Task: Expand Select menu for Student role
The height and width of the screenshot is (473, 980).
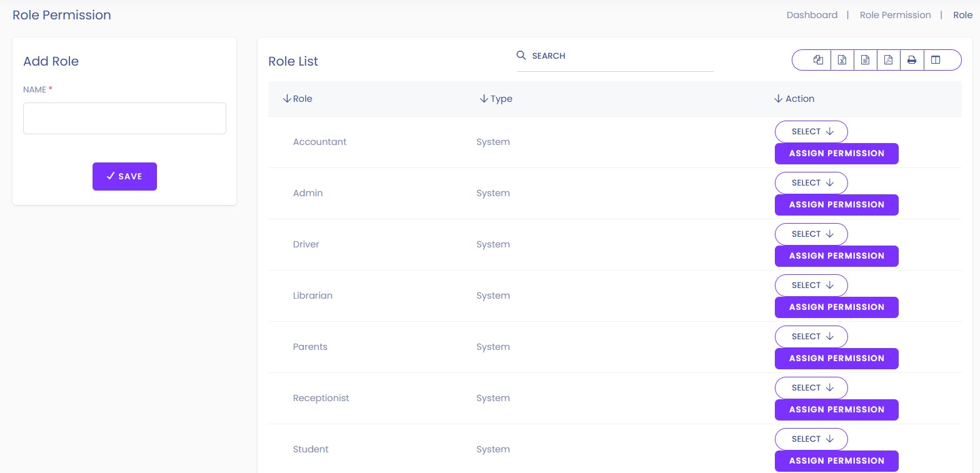Action: (x=811, y=439)
